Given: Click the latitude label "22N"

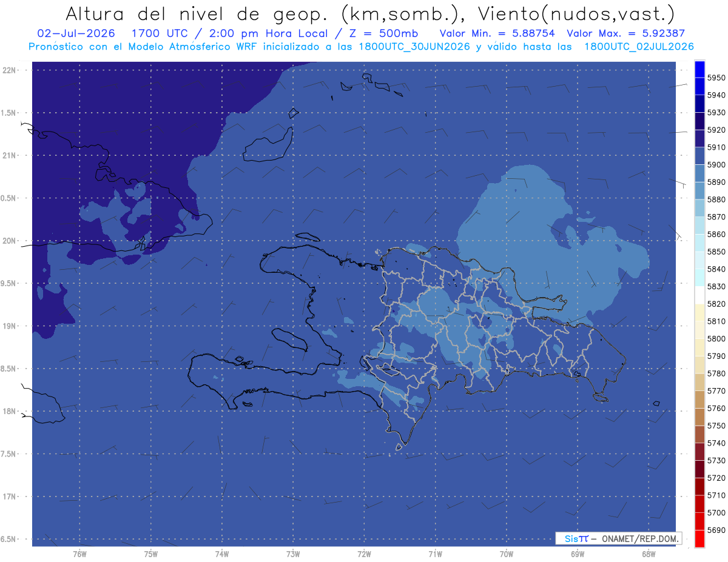Looking at the screenshot, I should click(10, 70).
